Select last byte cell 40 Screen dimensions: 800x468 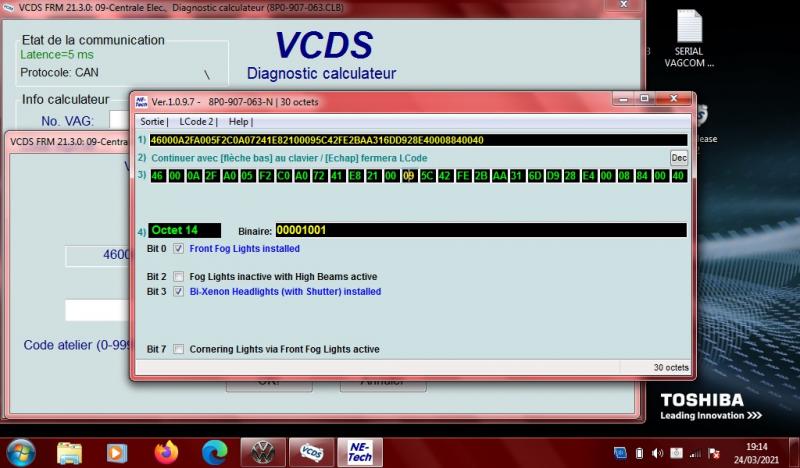click(679, 176)
